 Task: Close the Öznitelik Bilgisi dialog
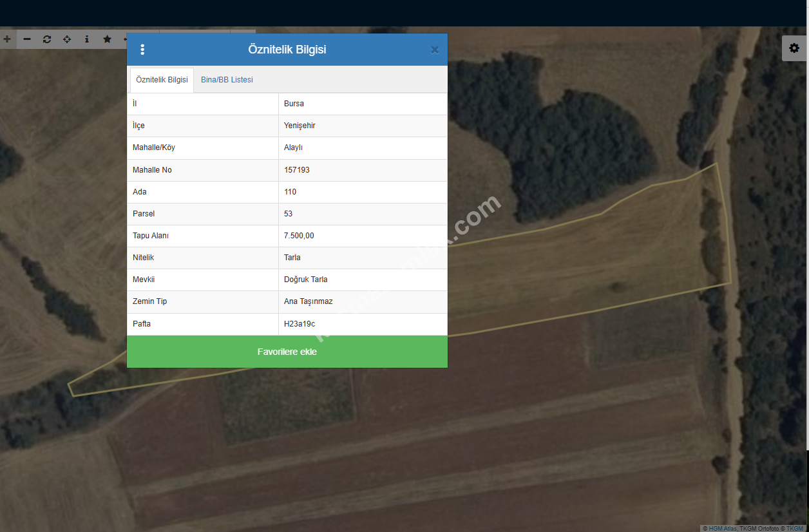[435, 50]
